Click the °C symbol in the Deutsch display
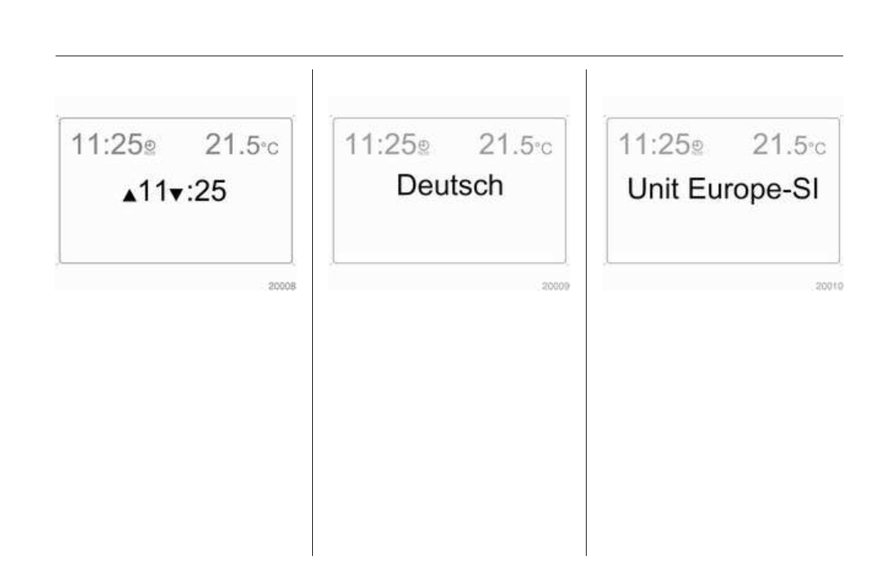Image resolution: width=880 pixels, height=588 pixels. pos(543,149)
